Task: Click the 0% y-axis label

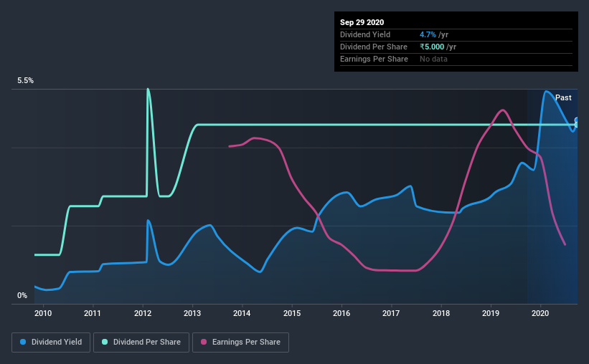Action: 22,296
